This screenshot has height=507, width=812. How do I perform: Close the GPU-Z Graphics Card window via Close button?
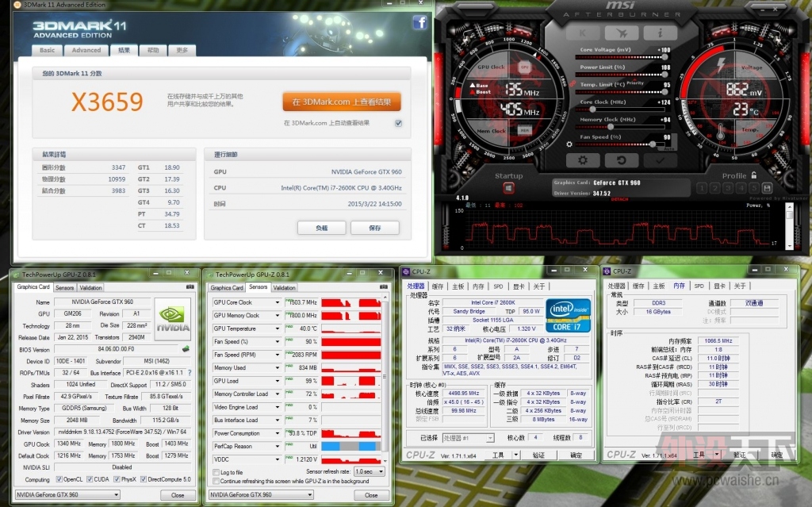coord(178,495)
